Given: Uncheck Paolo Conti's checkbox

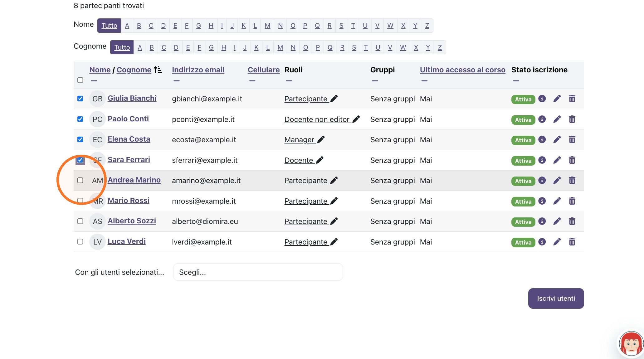Looking at the screenshot, I should click(x=80, y=119).
